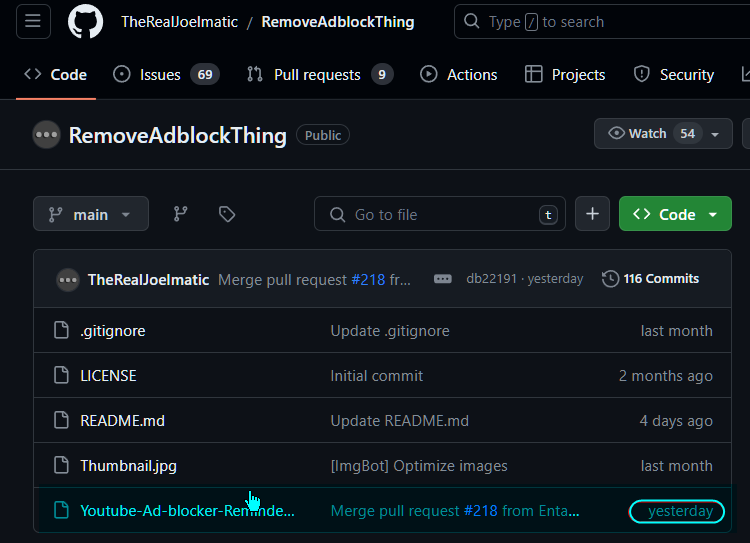
Task: Click 'last month' timestamp for Thumbnail.jpg
Action: pos(676,465)
